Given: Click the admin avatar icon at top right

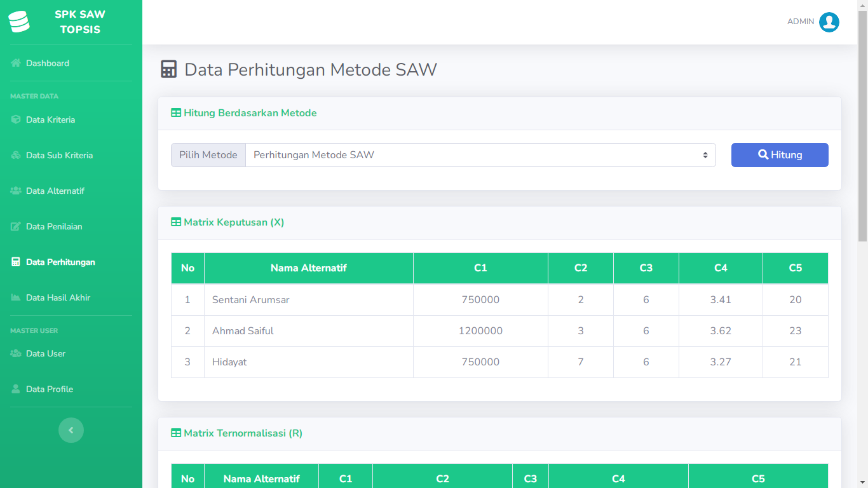Looking at the screenshot, I should coord(829,22).
